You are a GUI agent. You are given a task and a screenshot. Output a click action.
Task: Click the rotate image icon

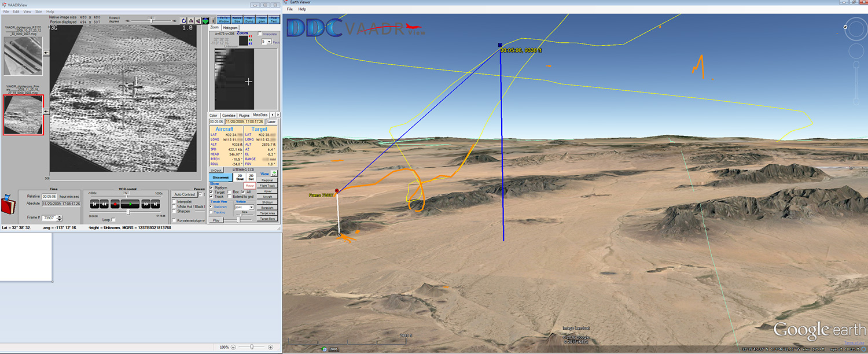183,21
